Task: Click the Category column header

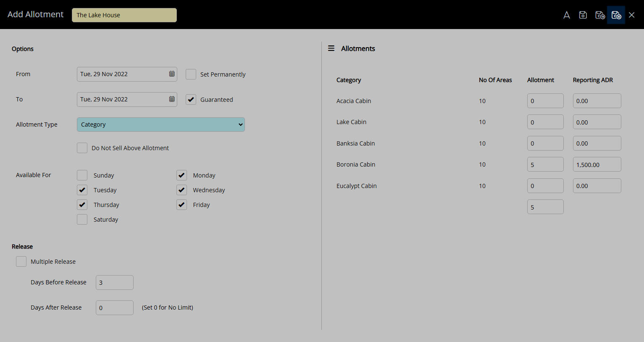Action: (x=349, y=80)
